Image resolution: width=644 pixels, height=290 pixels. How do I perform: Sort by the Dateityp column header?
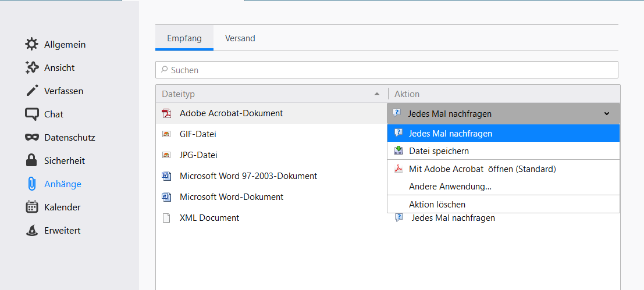pyautogui.click(x=272, y=94)
